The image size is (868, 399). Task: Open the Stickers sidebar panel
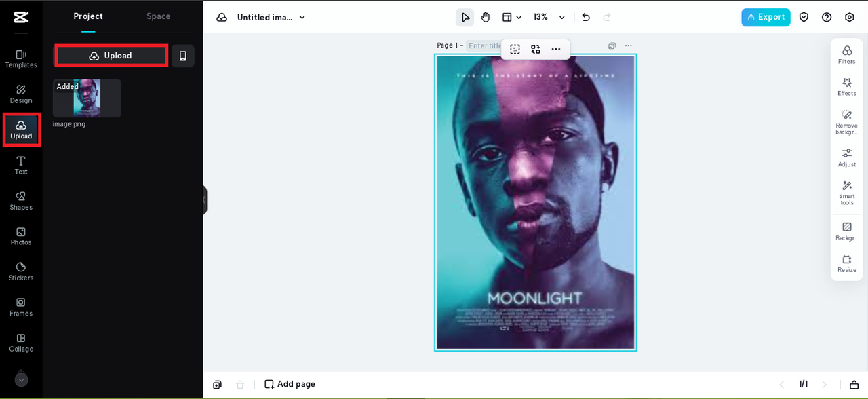tap(21, 271)
